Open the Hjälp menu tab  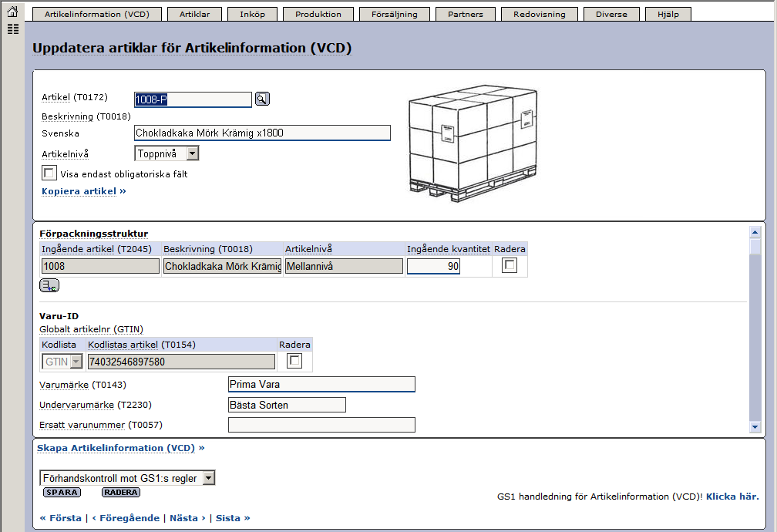point(668,15)
